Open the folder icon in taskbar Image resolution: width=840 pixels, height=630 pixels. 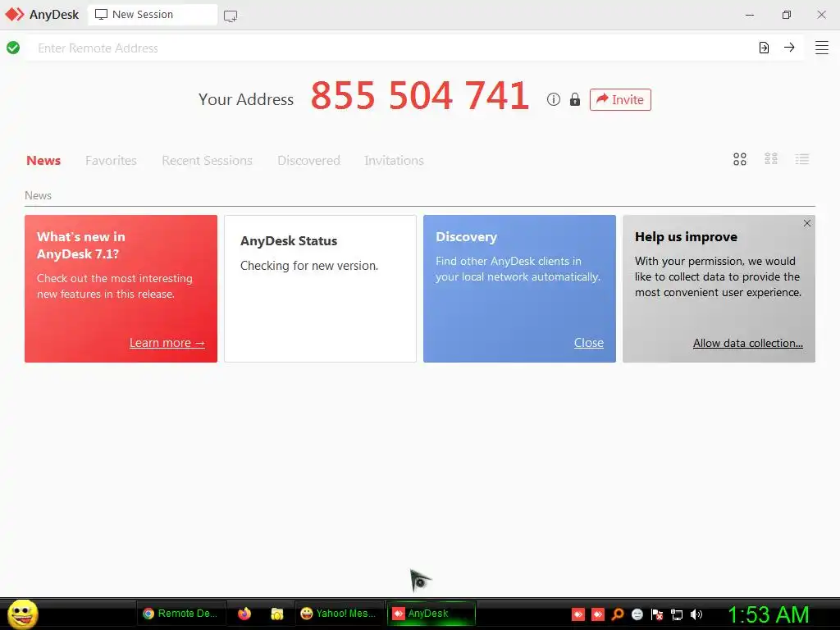click(277, 614)
